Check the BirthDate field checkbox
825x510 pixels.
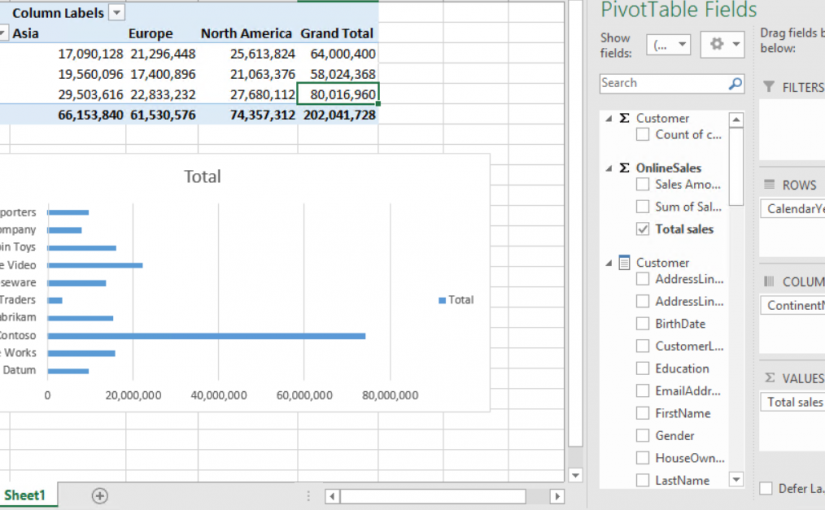pyautogui.click(x=642, y=324)
